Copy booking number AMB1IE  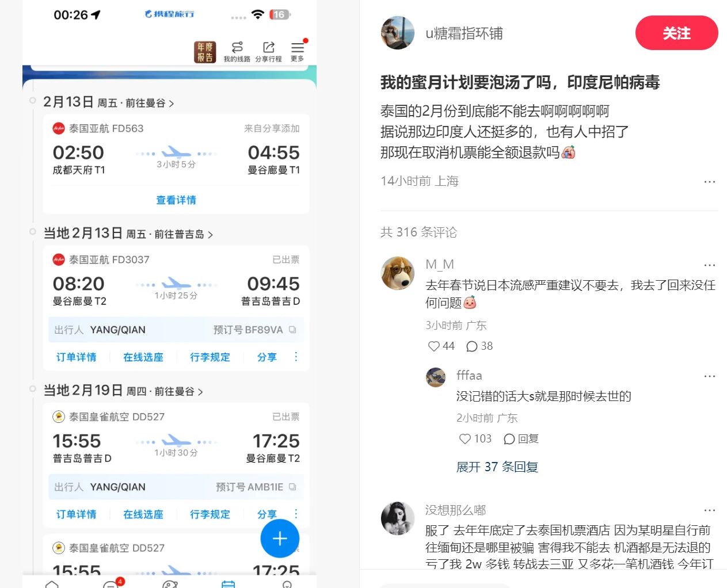[292, 487]
